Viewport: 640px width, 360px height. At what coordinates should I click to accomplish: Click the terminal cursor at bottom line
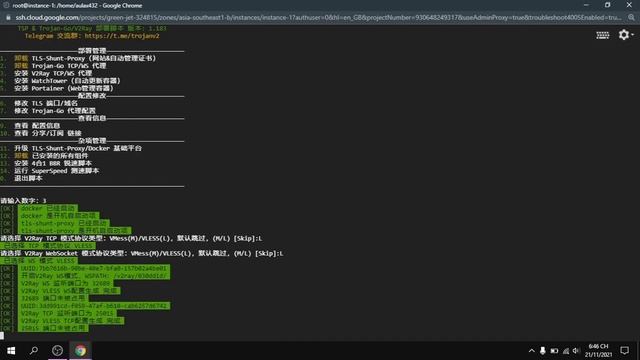pyautogui.click(x=2, y=336)
